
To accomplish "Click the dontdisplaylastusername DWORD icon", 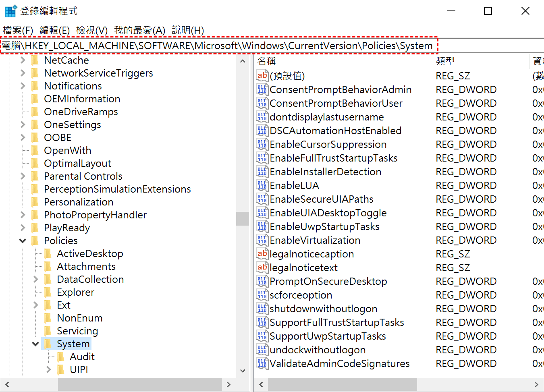I will pyautogui.click(x=262, y=117).
